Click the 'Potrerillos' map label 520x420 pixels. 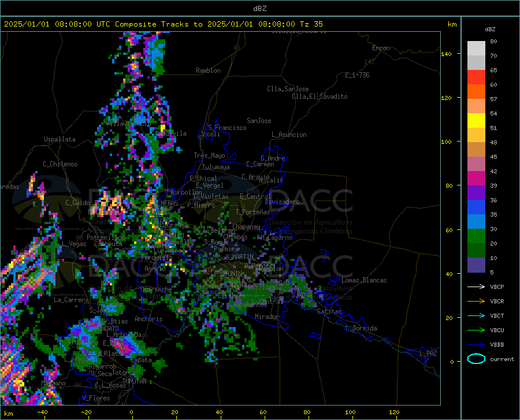pyautogui.click(x=106, y=237)
